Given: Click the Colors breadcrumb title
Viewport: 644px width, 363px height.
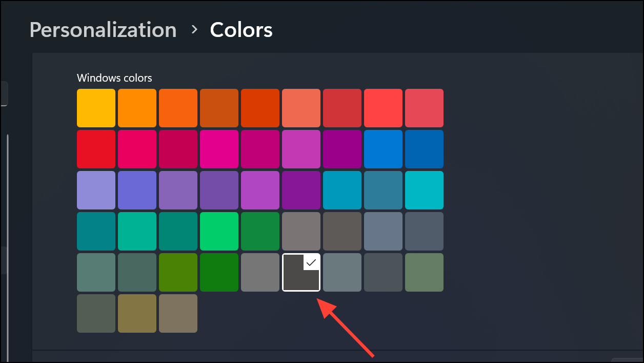Looking at the screenshot, I should click(241, 30).
